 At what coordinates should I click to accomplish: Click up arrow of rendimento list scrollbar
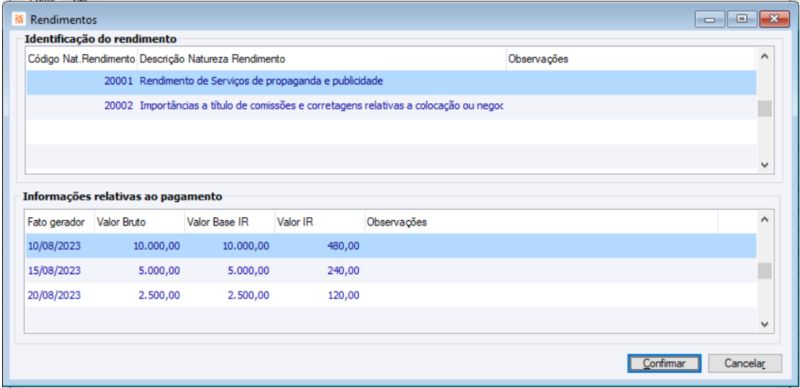764,57
